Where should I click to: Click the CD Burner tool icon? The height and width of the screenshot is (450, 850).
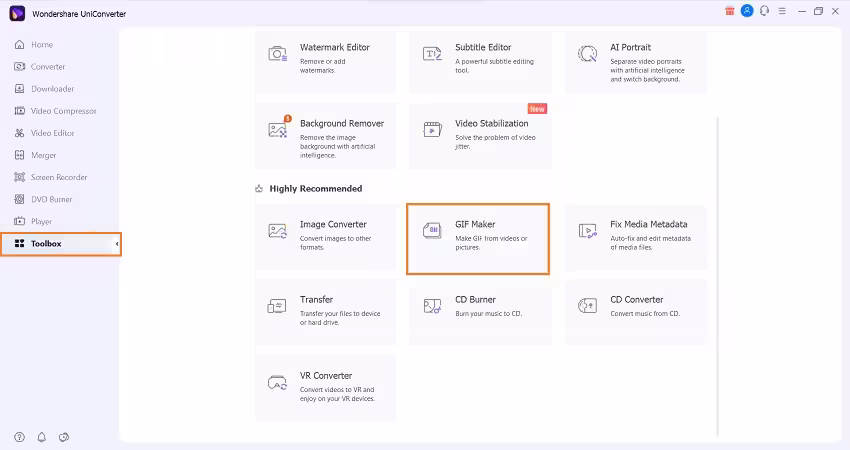(x=432, y=306)
